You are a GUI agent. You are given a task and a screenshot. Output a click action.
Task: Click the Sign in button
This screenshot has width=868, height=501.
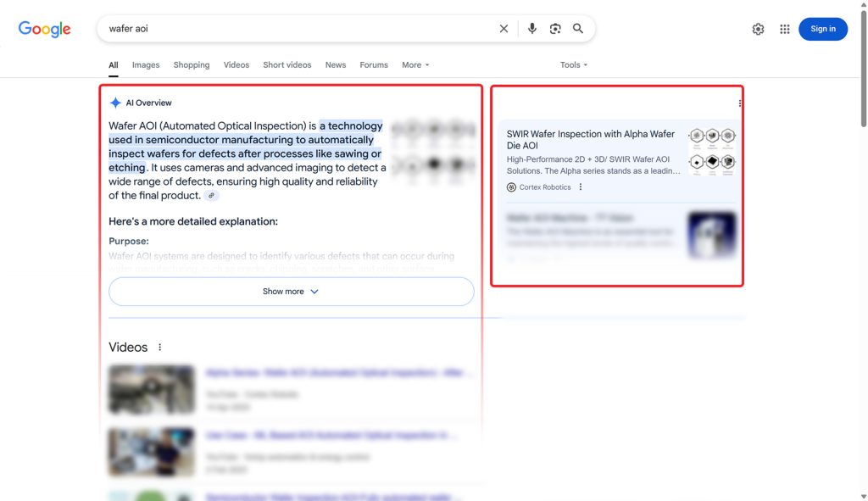[x=822, y=29]
